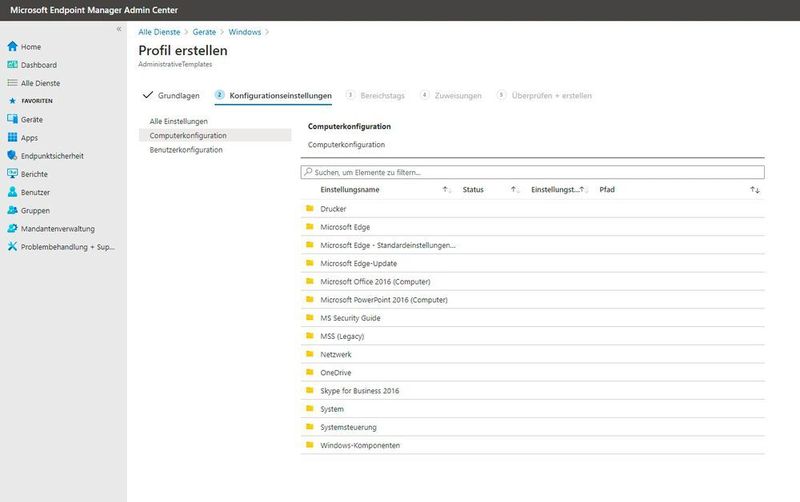This screenshot has width=800, height=502.
Task: Click the Home icon in sidebar
Action: [12, 47]
